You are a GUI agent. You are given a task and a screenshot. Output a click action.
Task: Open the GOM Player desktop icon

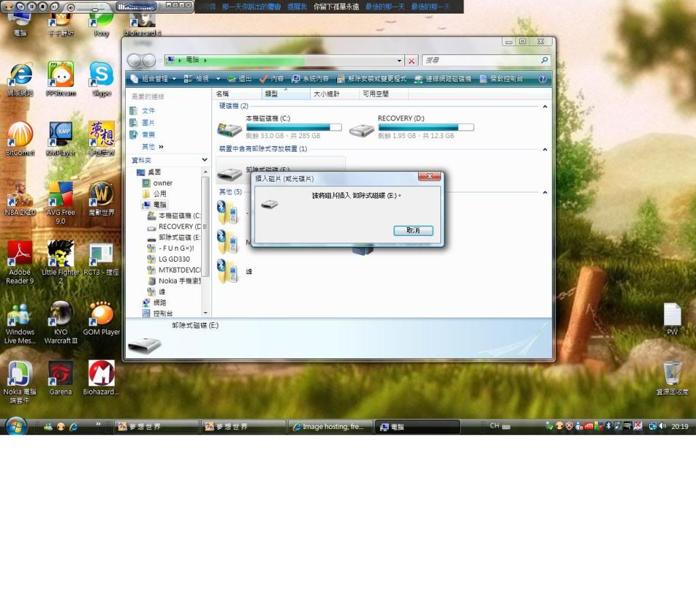tap(101, 314)
